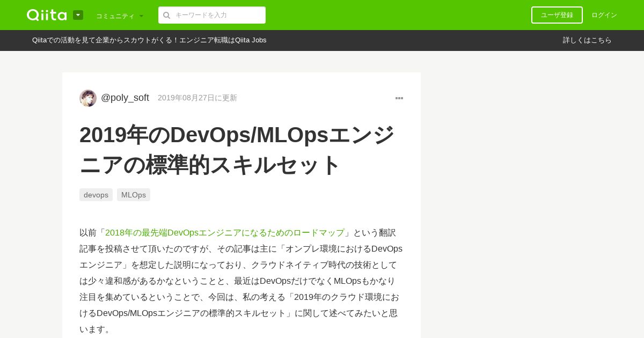644x338 pixels.
Task: Select the devops tag
Action: coord(96,195)
